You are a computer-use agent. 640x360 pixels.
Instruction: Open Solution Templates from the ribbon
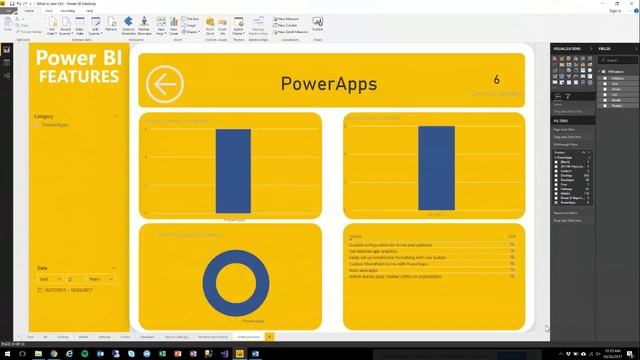coord(128,26)
